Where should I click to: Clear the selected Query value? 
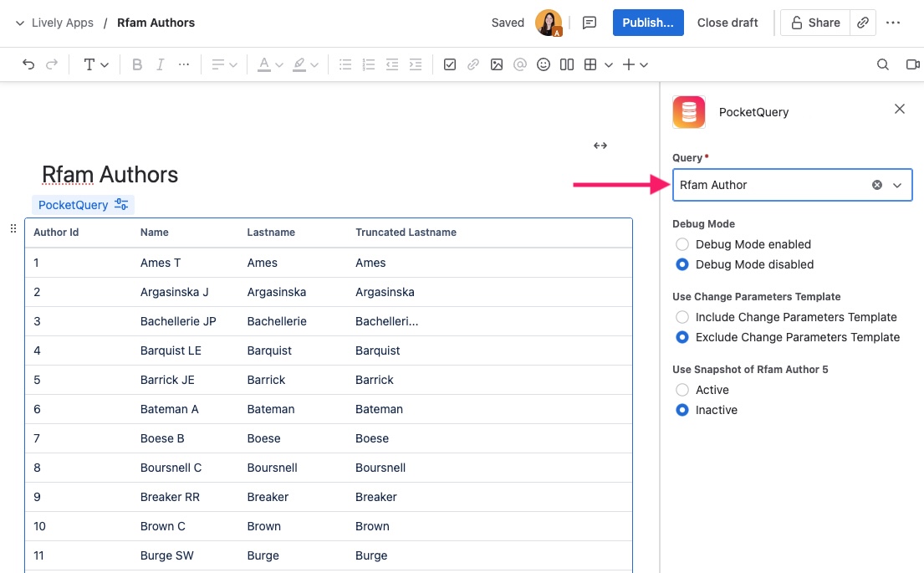[877, 185]
